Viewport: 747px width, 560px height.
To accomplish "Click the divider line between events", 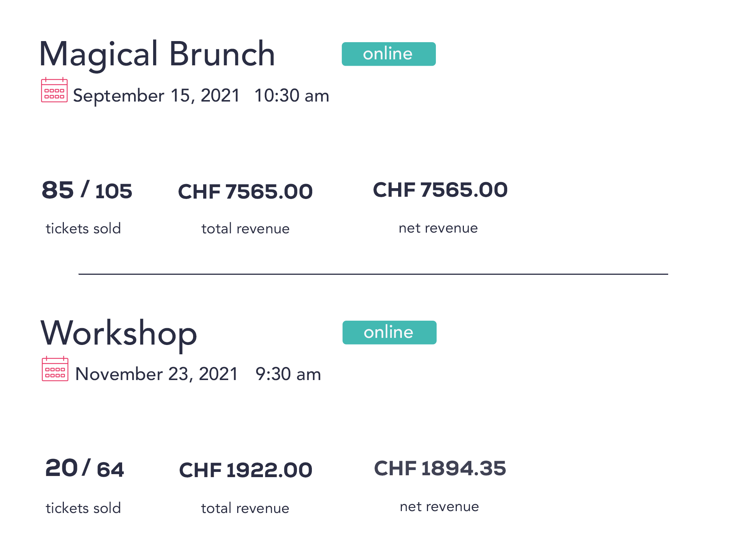I will click(373, 274).
